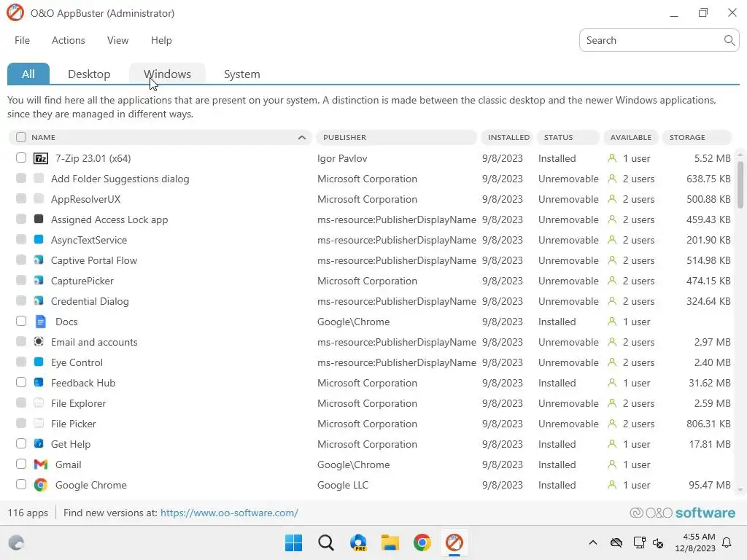Click the Igor Pavlov publisher cell
The width and height of the screenshot is (747, 560).
[342, 158]
